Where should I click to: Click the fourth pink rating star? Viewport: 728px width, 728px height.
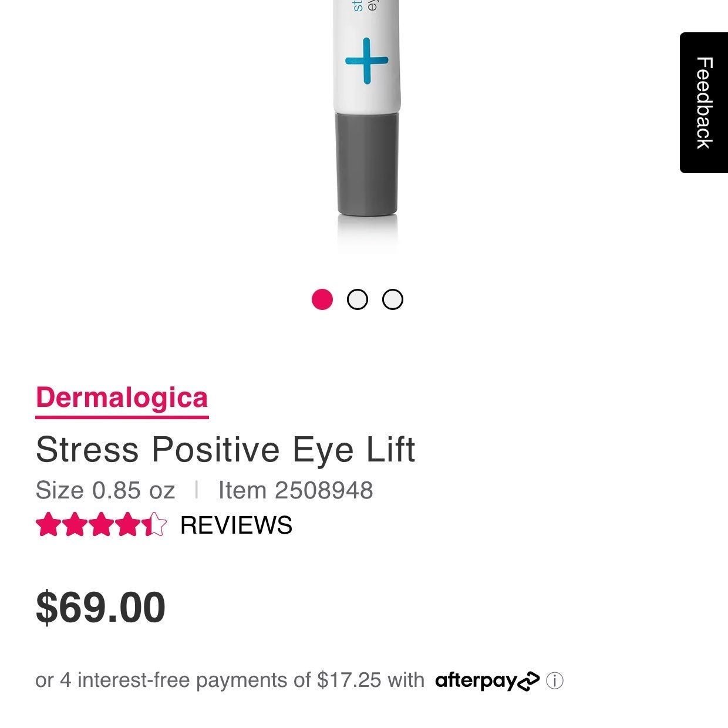[x=127, y=524]
